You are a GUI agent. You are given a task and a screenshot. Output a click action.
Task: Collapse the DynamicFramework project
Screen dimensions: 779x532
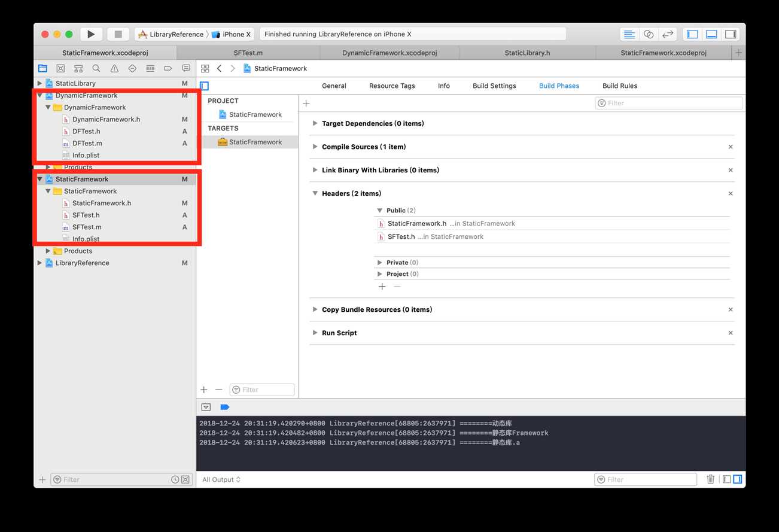point(40,95)
